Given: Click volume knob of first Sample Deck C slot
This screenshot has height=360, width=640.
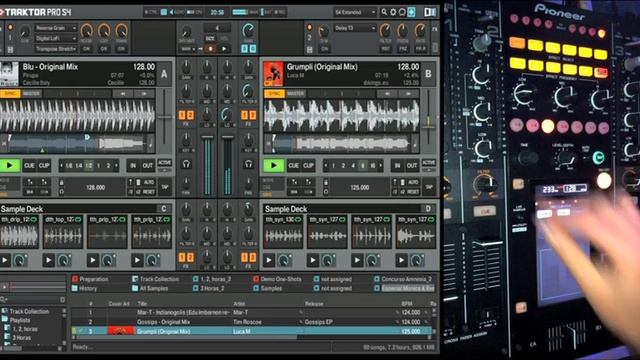Looking at the screenshot, I should click(20, 260).
